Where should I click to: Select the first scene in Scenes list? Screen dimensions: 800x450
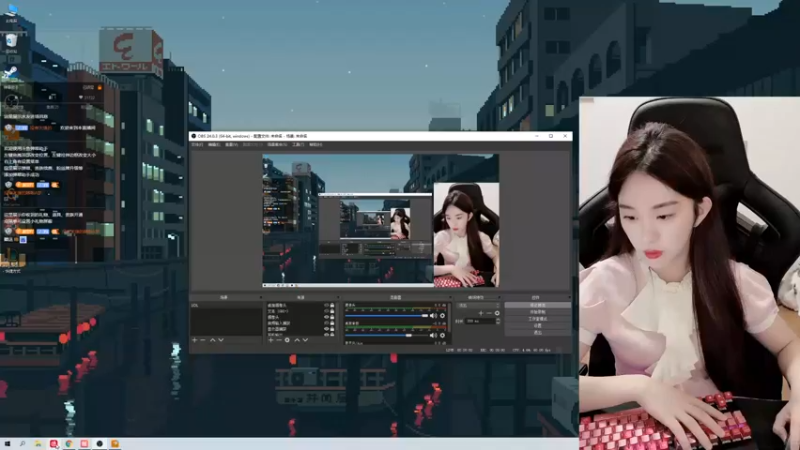226,305
